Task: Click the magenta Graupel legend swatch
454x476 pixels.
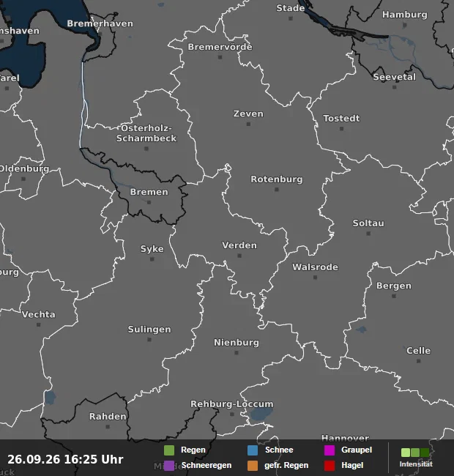Action: tap(330, 450)
